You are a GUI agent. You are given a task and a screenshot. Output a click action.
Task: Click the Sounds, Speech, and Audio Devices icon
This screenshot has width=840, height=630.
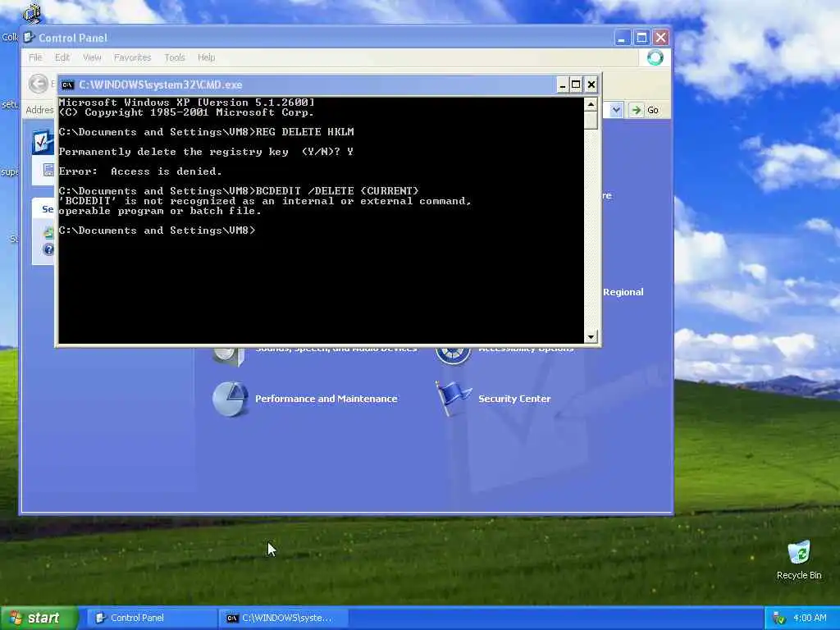point(229,356)
